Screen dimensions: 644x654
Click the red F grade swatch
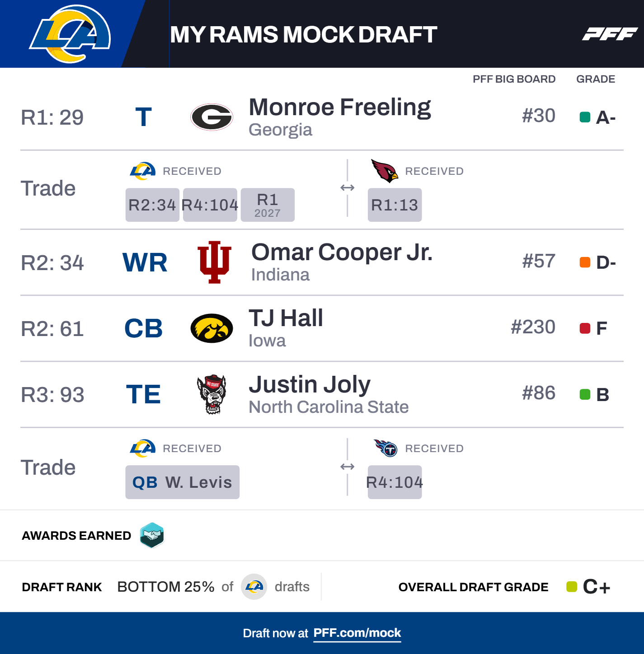click(585, 328)
